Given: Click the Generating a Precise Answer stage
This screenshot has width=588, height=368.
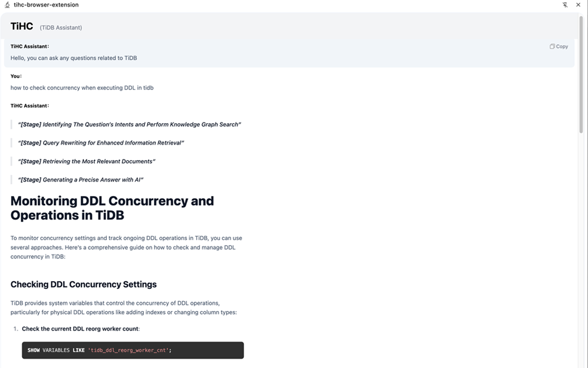Looking at the screenshot, I should point(81,180).
